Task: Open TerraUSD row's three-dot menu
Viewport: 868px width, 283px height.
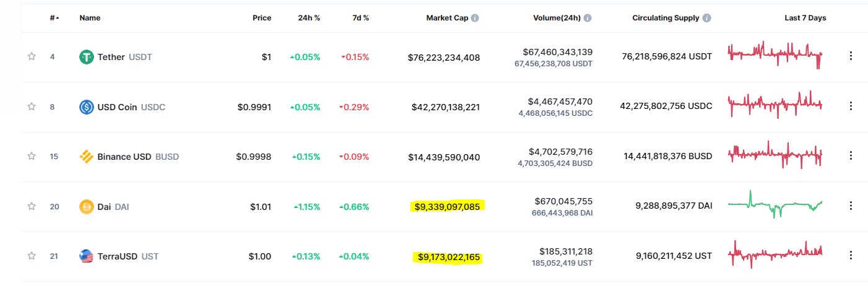Action: 851,255
